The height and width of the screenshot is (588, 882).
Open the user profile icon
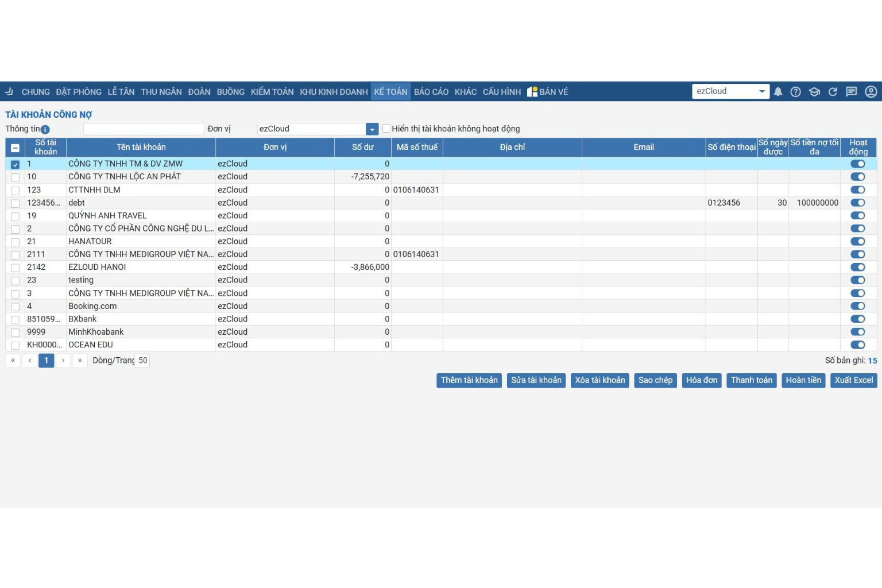[871, 92]
